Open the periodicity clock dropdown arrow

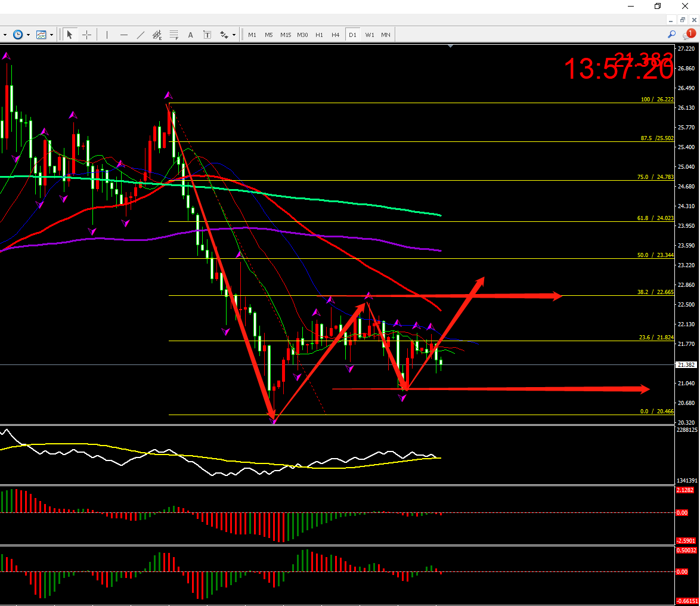pyautogui.click(x=28, y=35)
